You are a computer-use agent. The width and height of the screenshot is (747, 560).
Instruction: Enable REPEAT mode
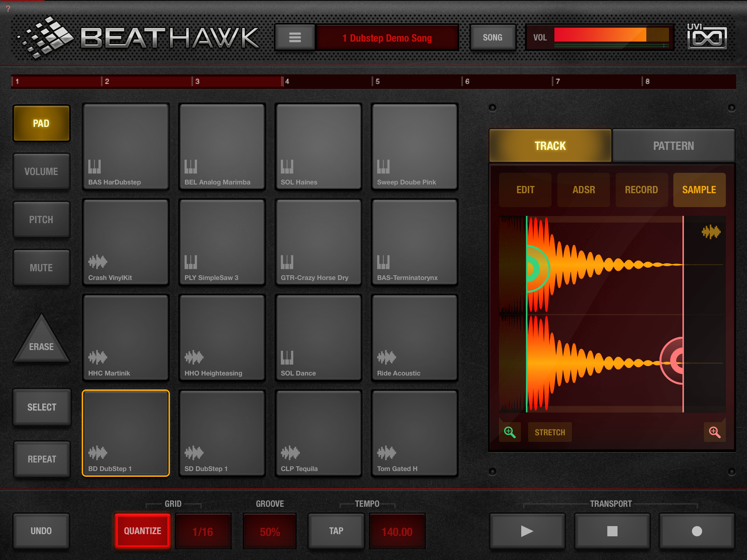click(x=42, y=459)
